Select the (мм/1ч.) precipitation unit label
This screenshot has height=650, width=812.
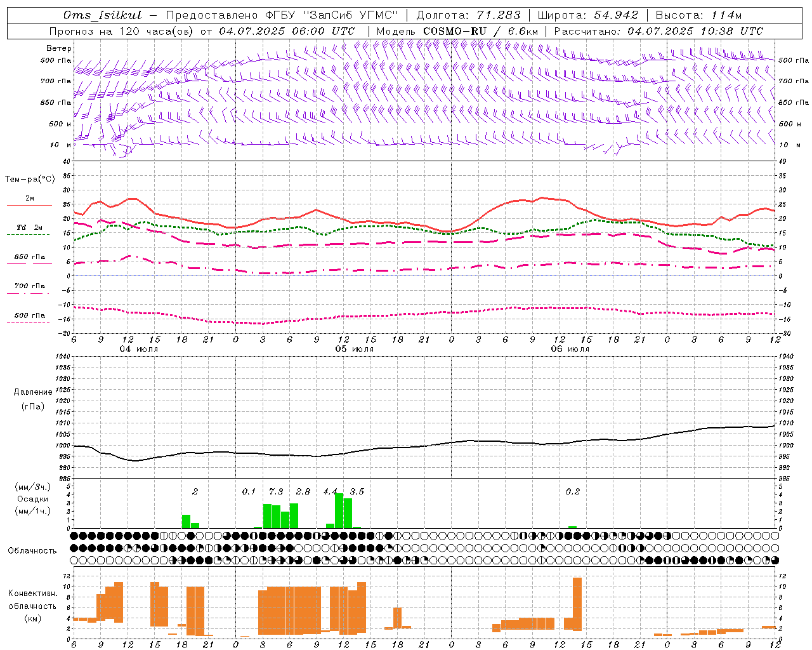[x=33, y=510]
